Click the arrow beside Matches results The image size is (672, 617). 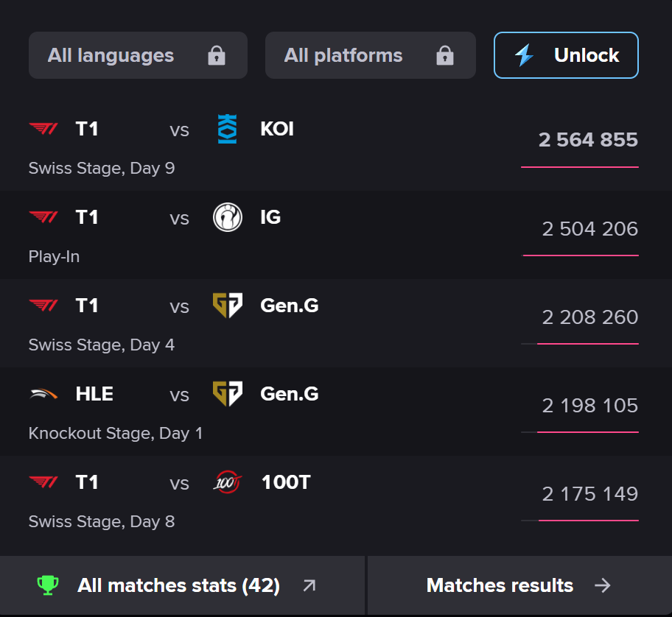pos(603,585)
